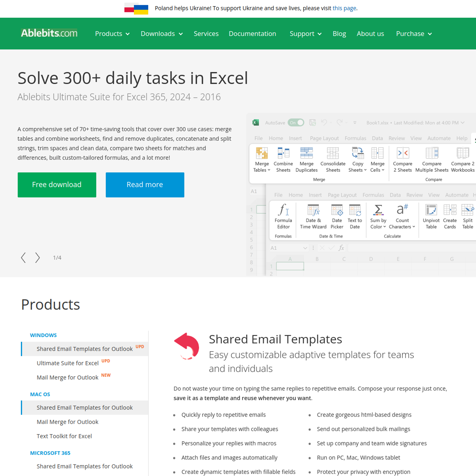This screenshot has height=476, width=476.
Task: Go to the next slide arrow
Action: [37, 258]
